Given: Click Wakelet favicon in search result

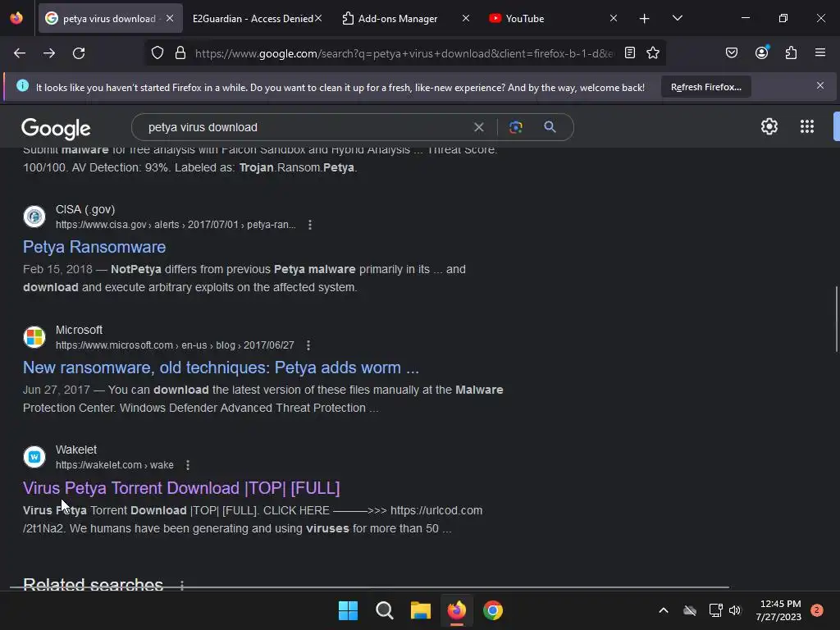Looking at the screenshot, I should (x=34, y=457).
